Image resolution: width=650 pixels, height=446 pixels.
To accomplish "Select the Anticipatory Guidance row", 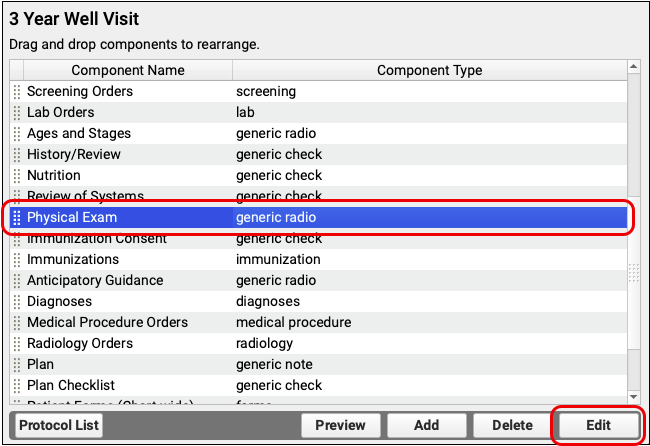I will (95, 281).
